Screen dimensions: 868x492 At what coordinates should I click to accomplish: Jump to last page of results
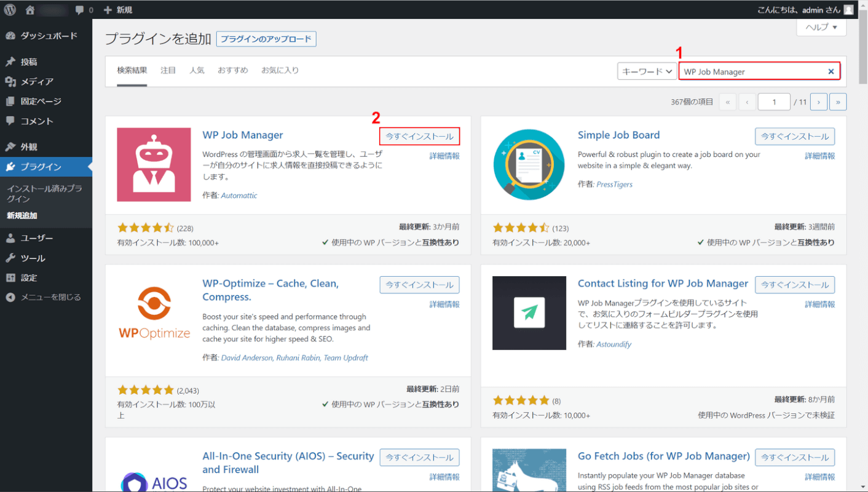click(838, 102)
